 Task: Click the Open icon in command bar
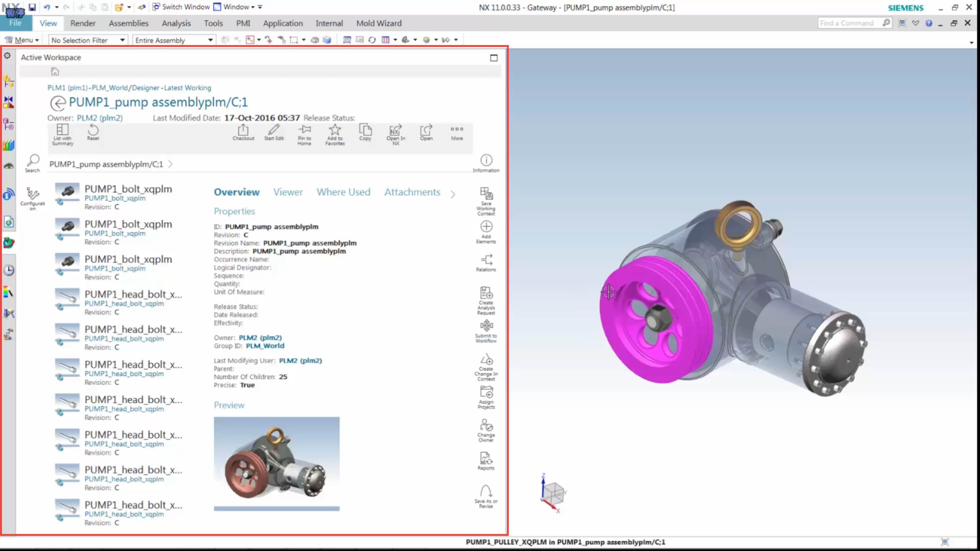(x=426, y=132)
